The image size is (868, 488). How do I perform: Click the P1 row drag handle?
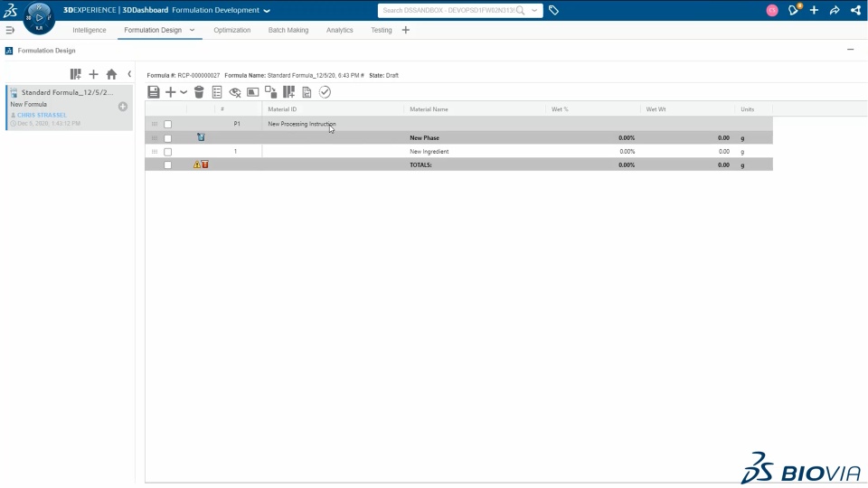pyautogui.click(x=155, y=124)
